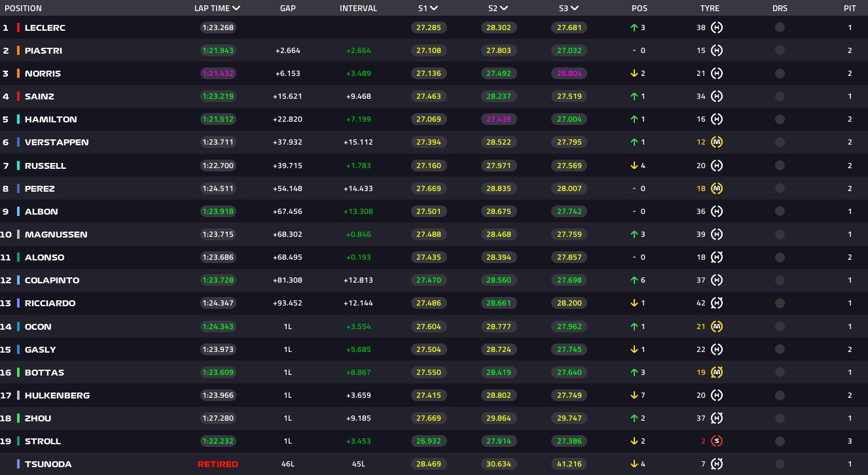Screen dimensions: 868x475
Task: Toggle the DRS indicator for Stroll
Action: point(780,441)
